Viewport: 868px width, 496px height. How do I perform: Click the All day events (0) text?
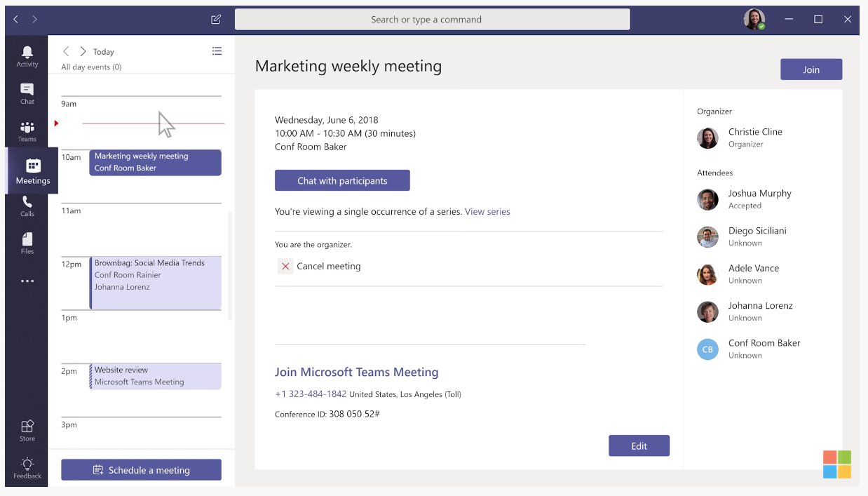(x=91, y=67)
